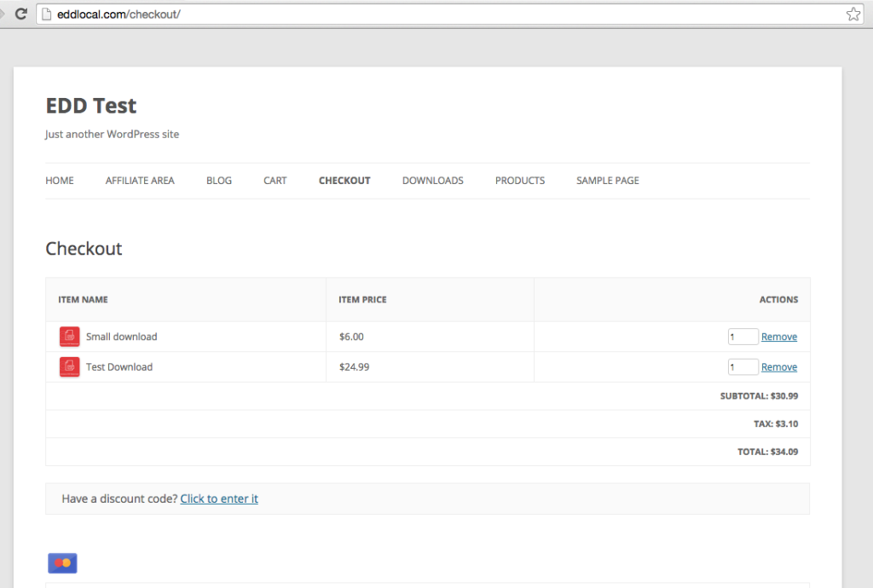Screen dimensions: 873x588
Task: Click the Item Name column header
Action: (83, 299)
